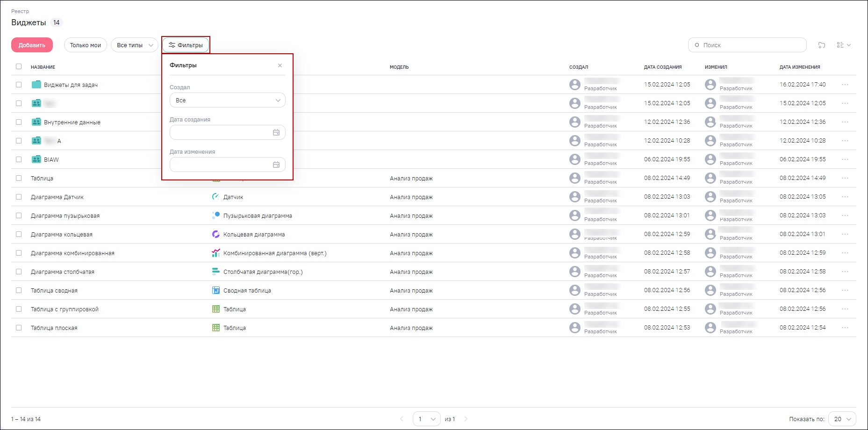The height and width of the screenshot is (430, 868).
Task: Click shared folder icon of Внутренние данные
Action: pos(36,122)
